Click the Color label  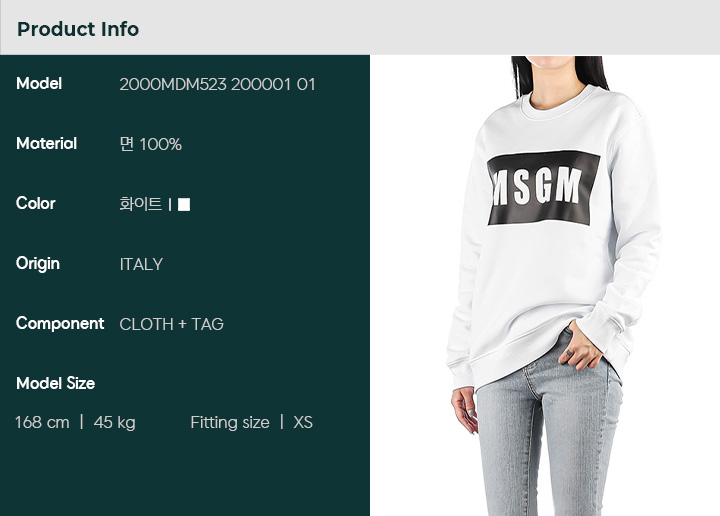[x=35, y=203]
